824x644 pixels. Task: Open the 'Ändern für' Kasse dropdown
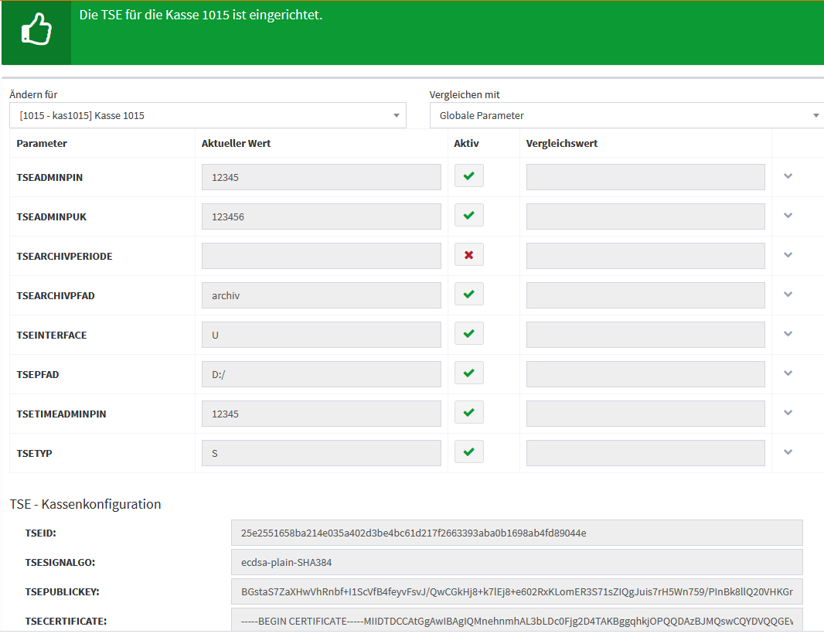(207, 115)
